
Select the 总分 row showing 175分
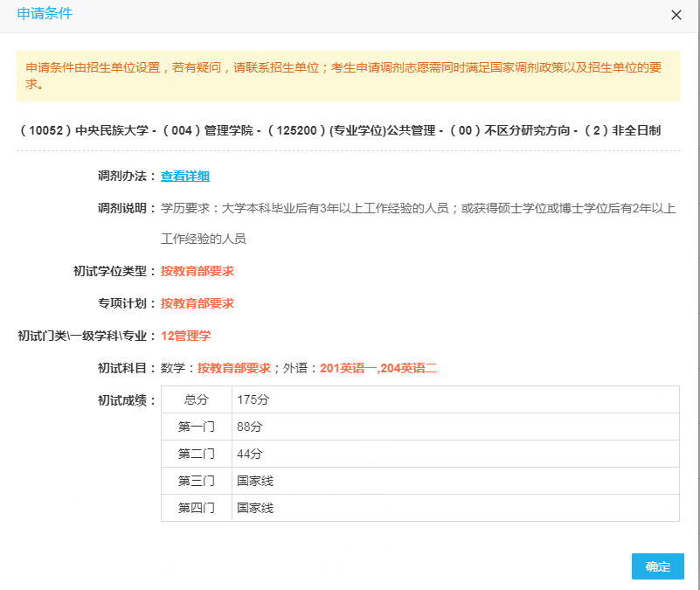coord(260,399)
